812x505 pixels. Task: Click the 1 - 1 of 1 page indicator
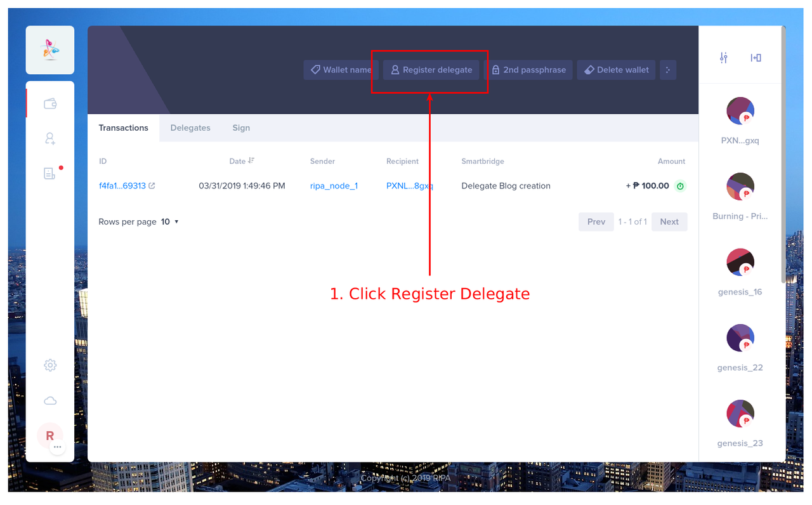point(632,221)
